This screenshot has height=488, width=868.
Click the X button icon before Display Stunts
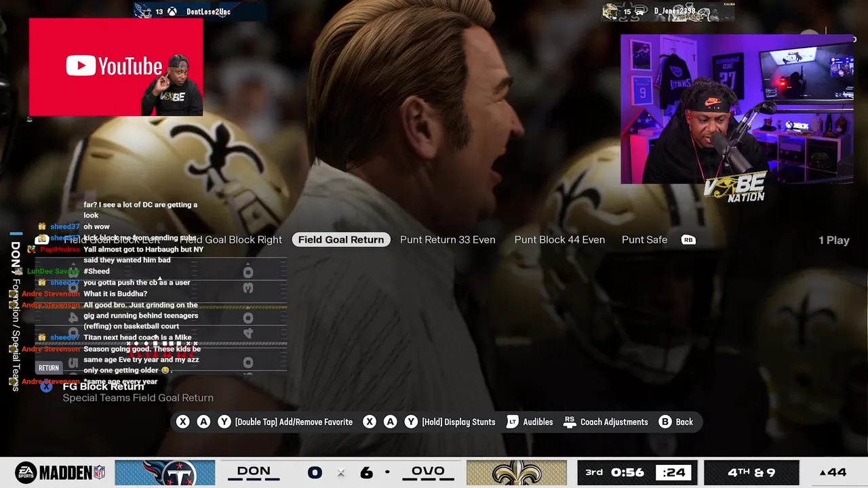(x=370, y=422)
